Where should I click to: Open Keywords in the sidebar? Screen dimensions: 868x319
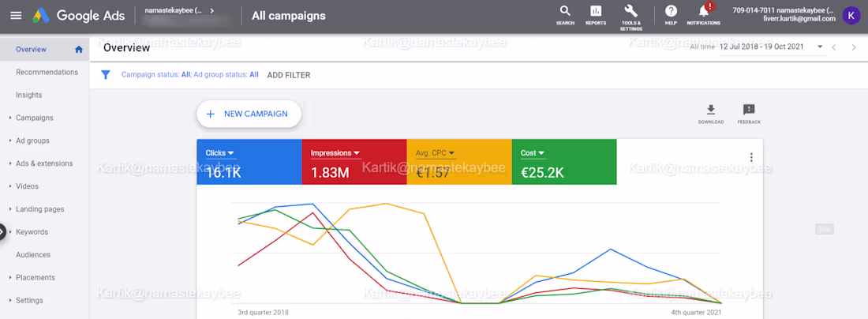32,232
